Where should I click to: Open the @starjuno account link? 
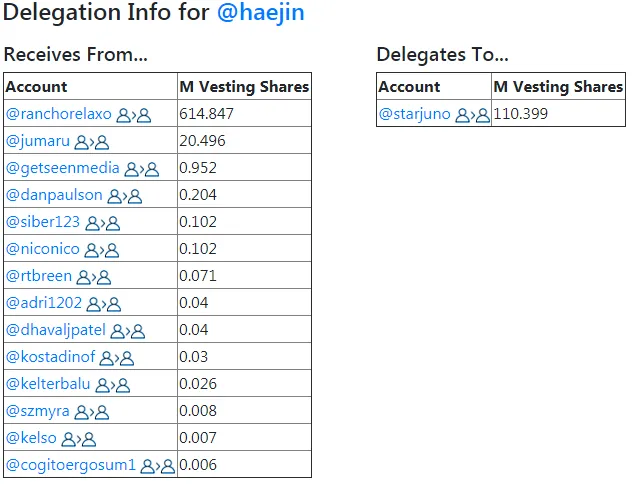(414, 114)
